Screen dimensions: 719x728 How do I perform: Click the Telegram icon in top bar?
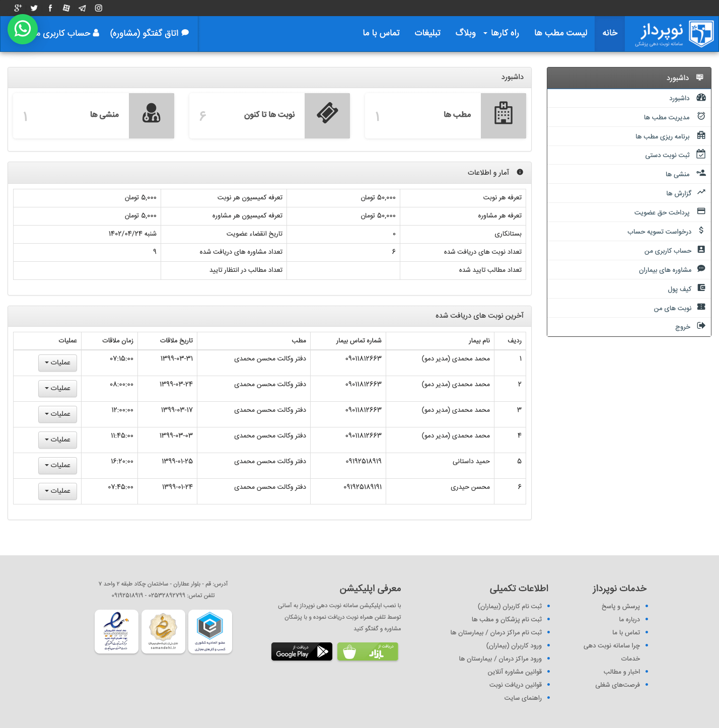(x=83, y=8)
